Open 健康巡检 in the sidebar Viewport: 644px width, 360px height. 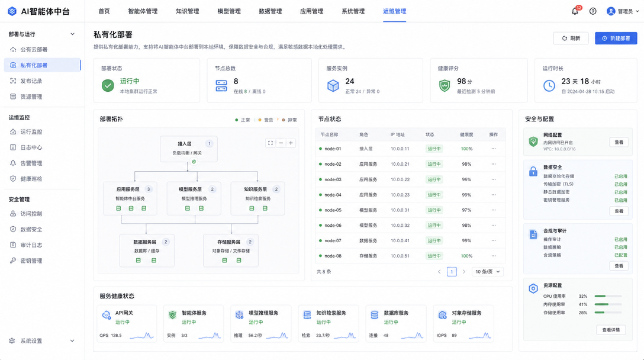coord(42,179)
